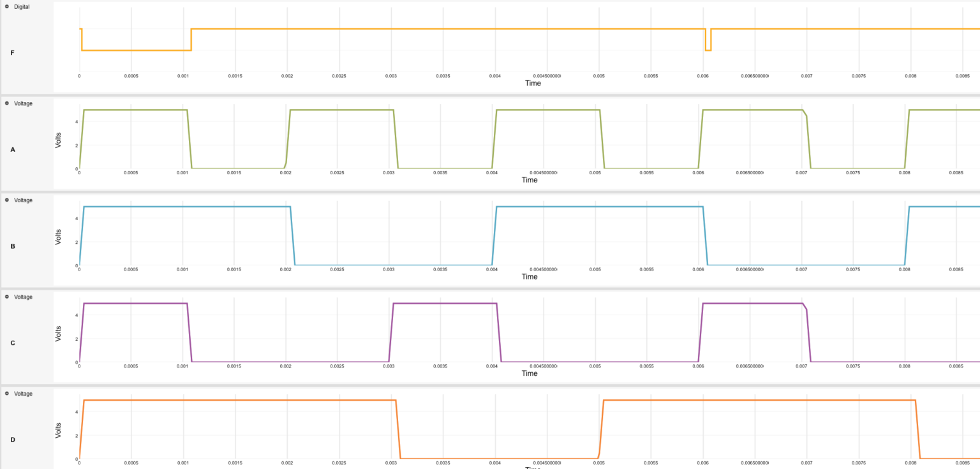The image size is (980, 469).
Task: Click minus circle icon for signal D
Action: pyautogui.click(x=6, y=394)
